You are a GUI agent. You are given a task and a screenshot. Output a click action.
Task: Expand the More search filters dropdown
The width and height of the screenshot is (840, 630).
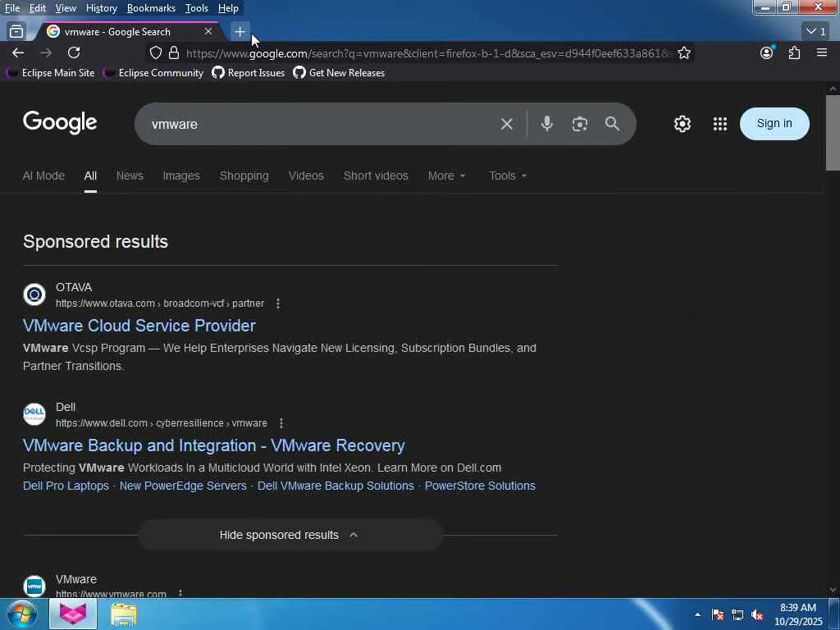[x=446, y=176]
